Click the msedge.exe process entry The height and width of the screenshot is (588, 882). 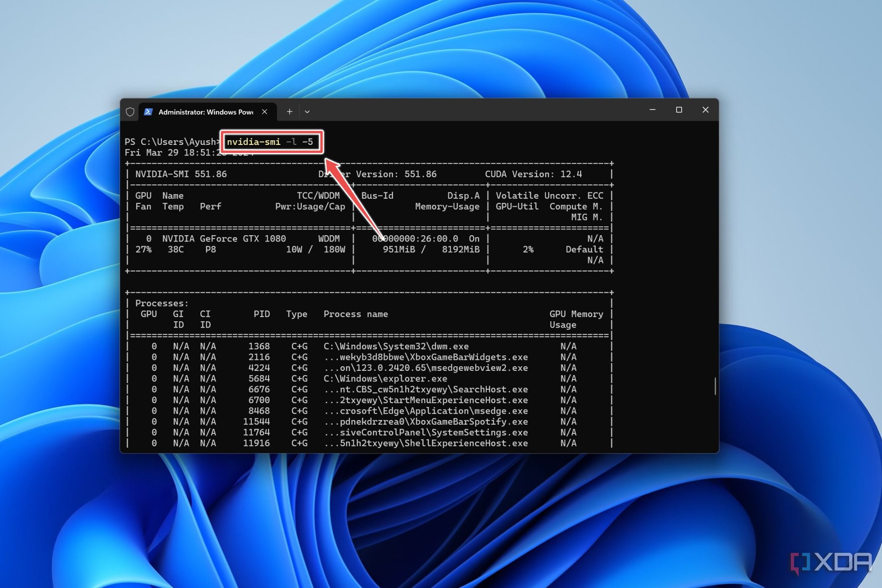pyautogui.click(x=426, y=411)
